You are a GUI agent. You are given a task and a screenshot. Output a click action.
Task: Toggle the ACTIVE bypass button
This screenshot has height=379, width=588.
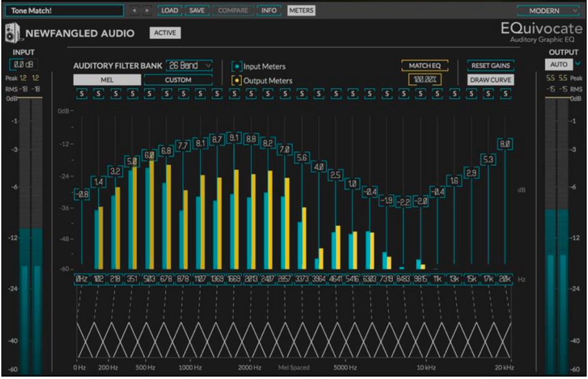165,32
